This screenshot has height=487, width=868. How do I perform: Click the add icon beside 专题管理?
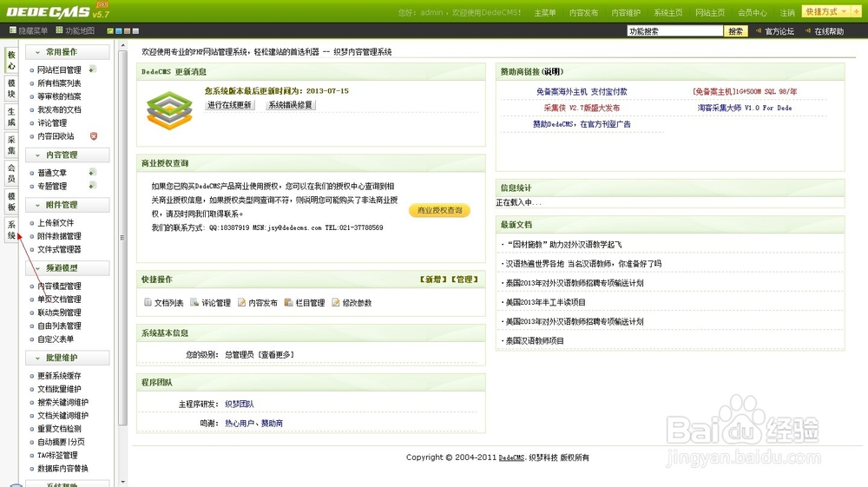[93, 186]
